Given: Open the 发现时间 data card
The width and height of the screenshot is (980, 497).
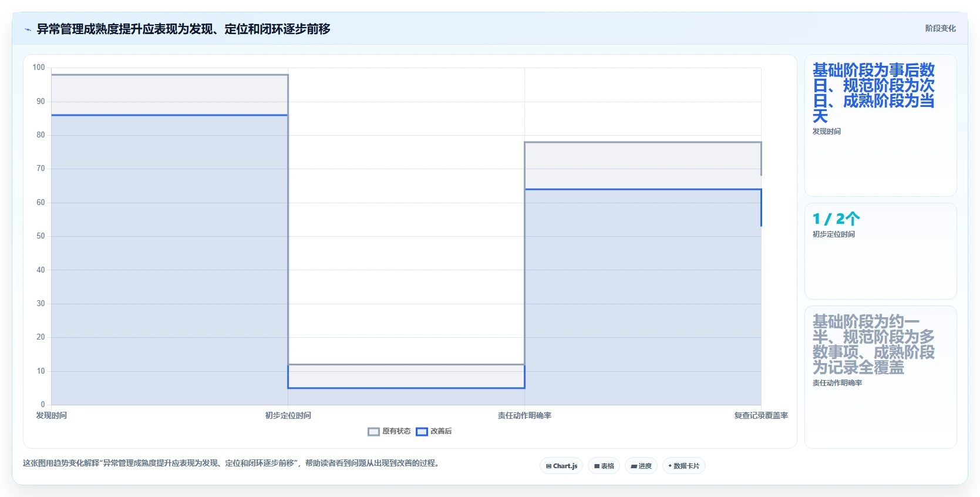Looking at the screenshot, I should point(881,126).
